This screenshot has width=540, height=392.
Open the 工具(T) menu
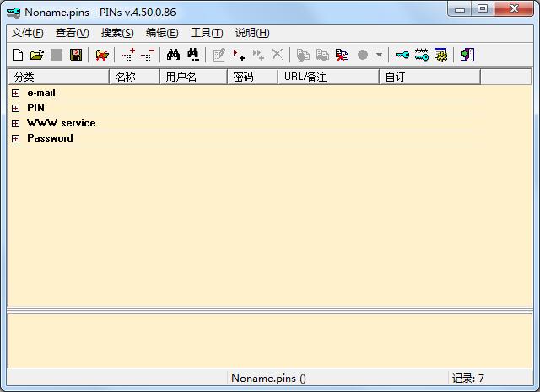pos(207,33)
